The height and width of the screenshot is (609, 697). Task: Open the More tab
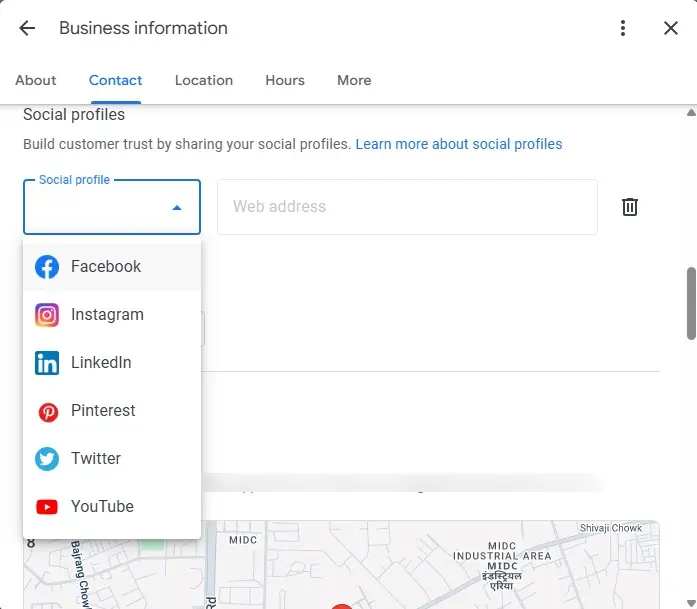tap(354, 80)
